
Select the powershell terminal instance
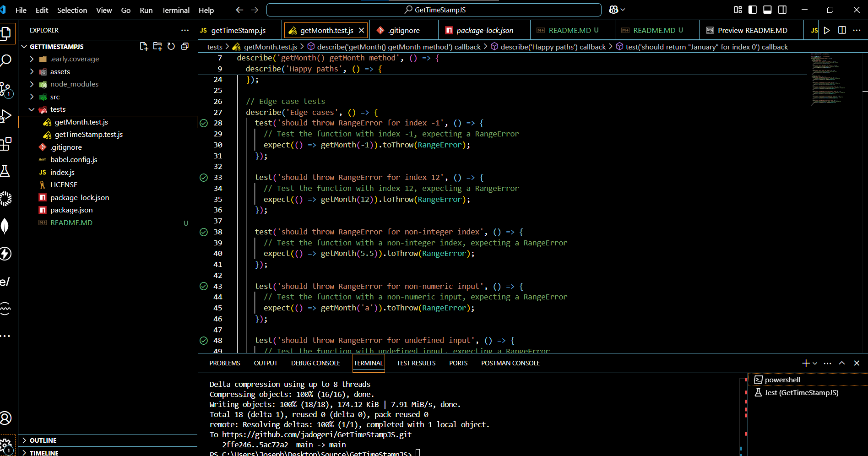(808, 380)
